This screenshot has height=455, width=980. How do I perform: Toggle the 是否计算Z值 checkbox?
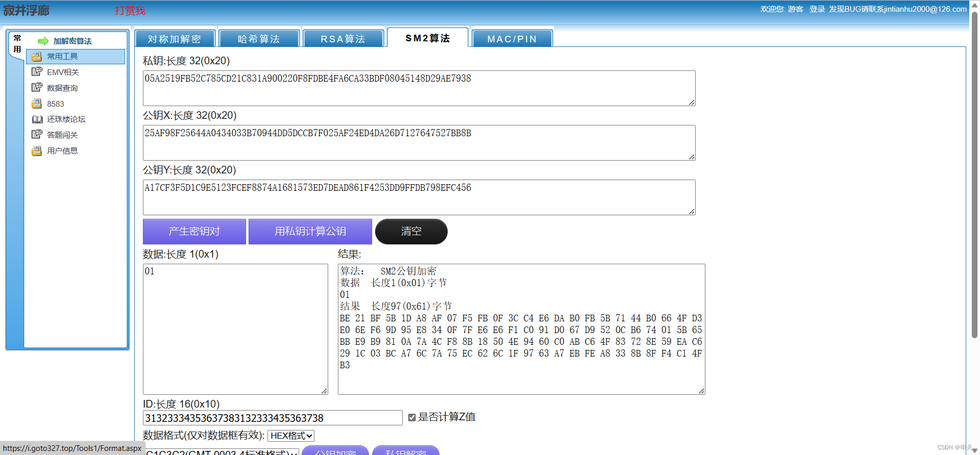pyautogui.click(x=412, y=418)
